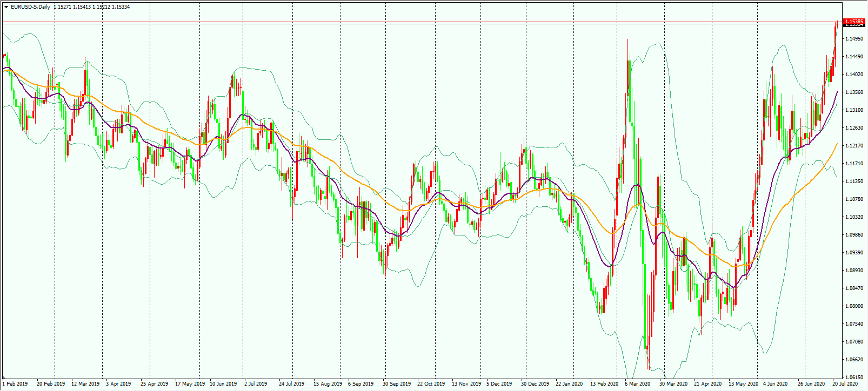Screen dimensions: 868x391
Task: Click the 24 Jul 2019 date label
Action: (292, 384)
